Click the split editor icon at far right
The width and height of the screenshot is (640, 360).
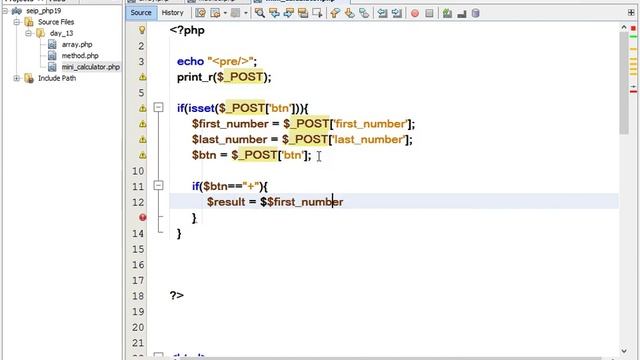[x=631, y=13]
